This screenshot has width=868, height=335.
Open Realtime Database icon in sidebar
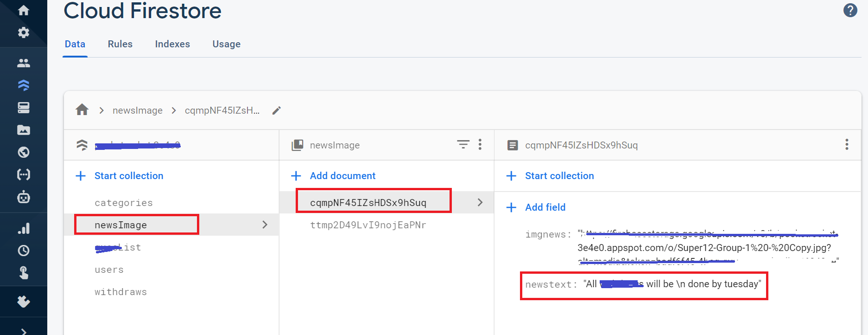[x=24, y=108]
